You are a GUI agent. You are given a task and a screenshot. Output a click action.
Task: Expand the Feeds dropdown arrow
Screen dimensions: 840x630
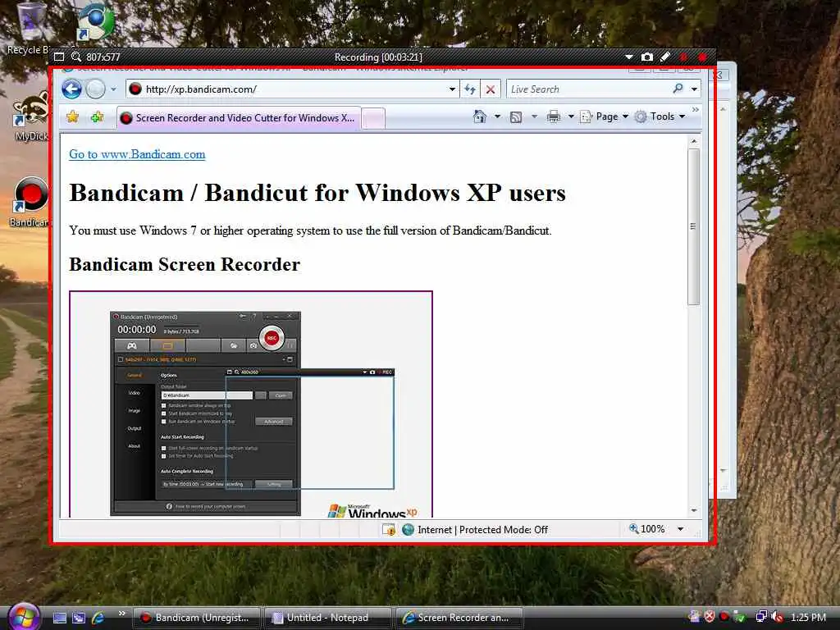pyautogui.click(x=534, y=116)
